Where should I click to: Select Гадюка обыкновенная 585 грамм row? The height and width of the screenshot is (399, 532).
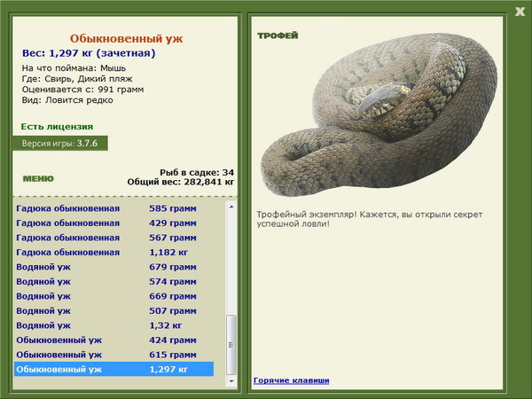click(x=113, y=208)
